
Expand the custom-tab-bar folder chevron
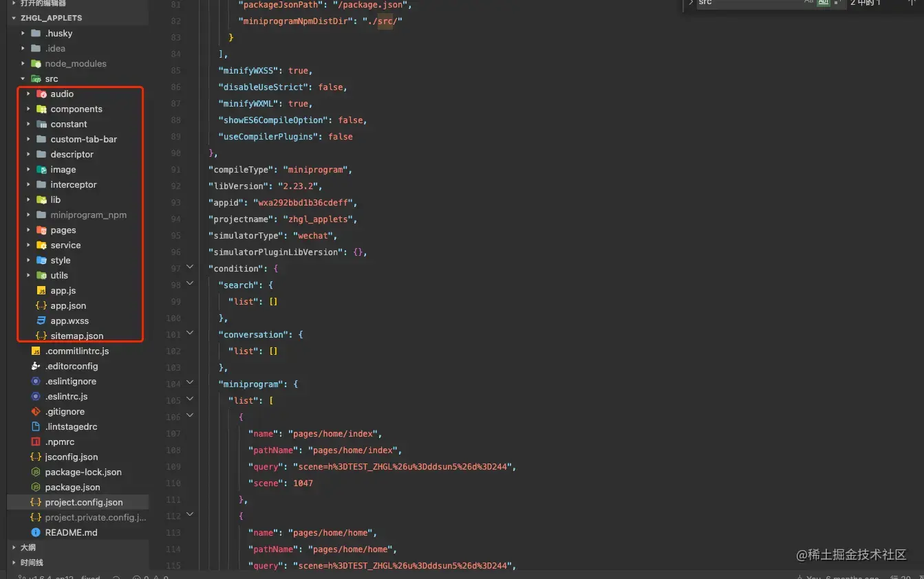coord(28,139)
